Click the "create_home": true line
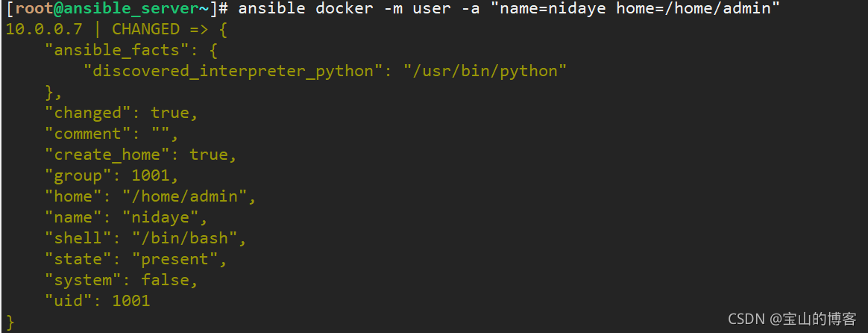The height and width of the screenshot is (333, 868). (x=141, y=155)
